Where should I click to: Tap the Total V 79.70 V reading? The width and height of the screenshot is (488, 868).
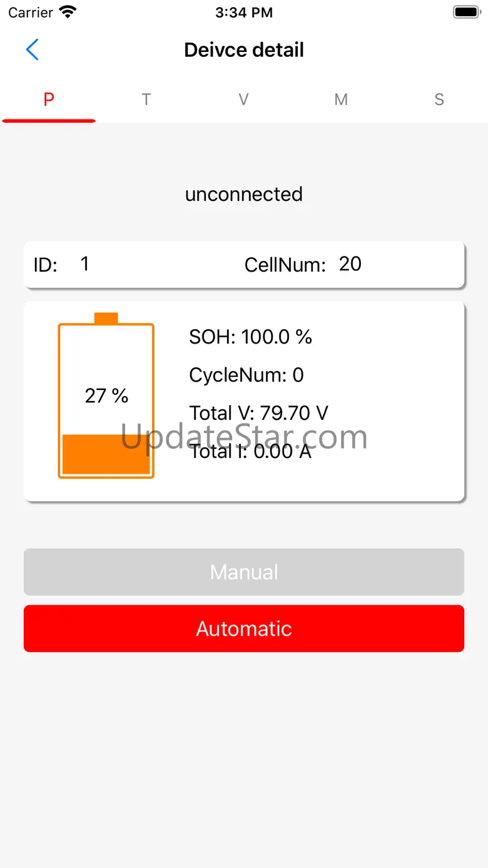tap(258, 413)
